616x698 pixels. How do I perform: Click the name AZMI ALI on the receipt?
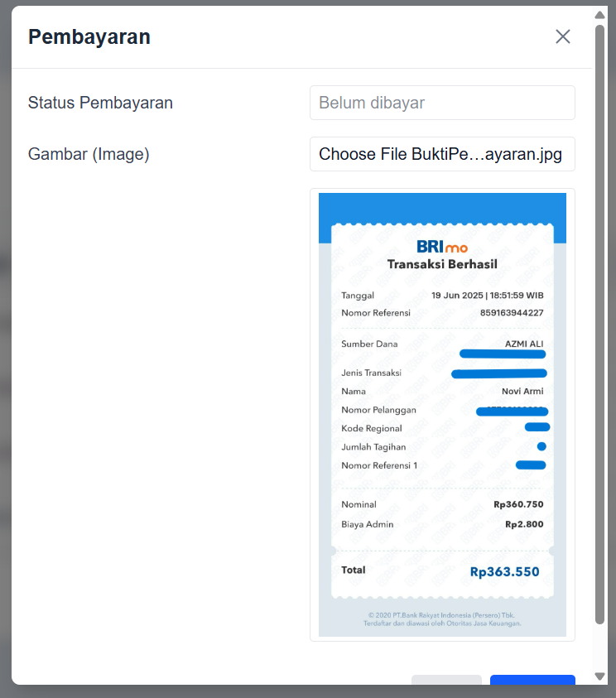524,344
